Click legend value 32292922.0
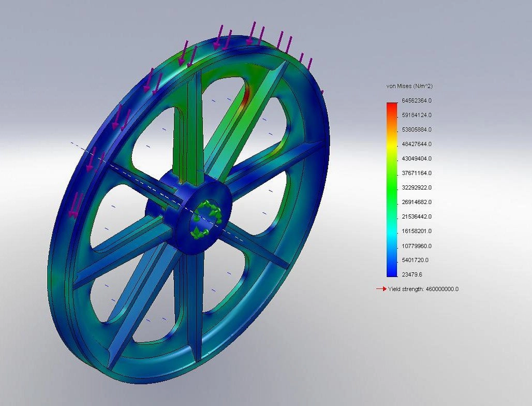 (417, 187)
